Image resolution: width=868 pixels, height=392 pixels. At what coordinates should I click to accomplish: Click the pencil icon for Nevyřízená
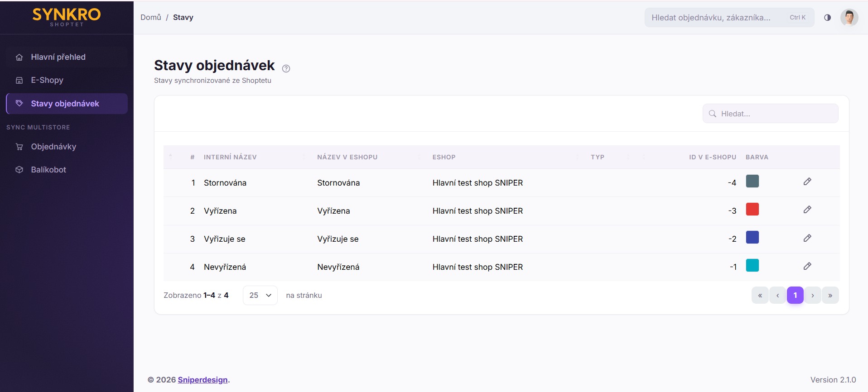807,266
